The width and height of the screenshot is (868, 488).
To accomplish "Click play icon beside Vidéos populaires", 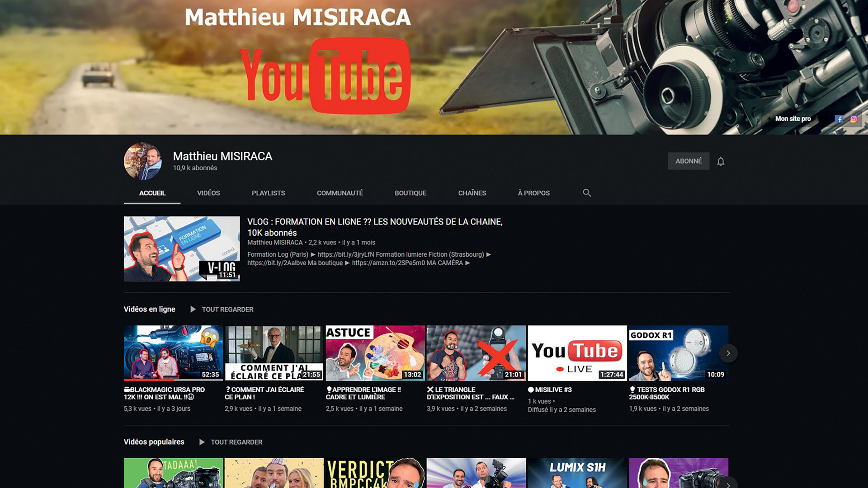I will [202, 442].
